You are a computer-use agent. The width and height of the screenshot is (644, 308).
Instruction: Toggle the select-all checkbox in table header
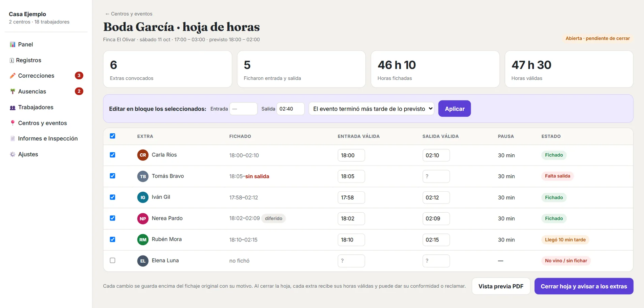113,136
